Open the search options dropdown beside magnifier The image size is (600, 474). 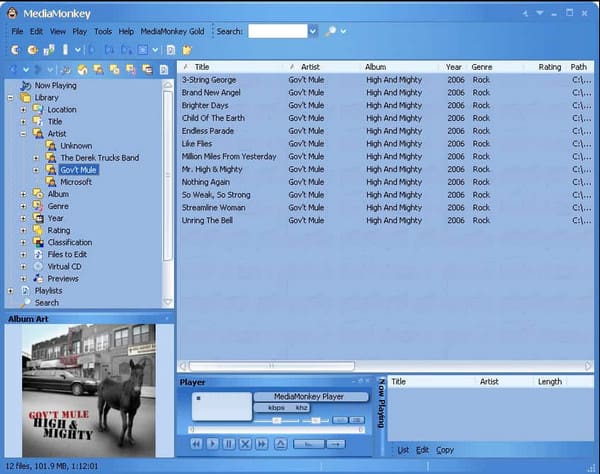pyautogui.click(x=343, y=31)
